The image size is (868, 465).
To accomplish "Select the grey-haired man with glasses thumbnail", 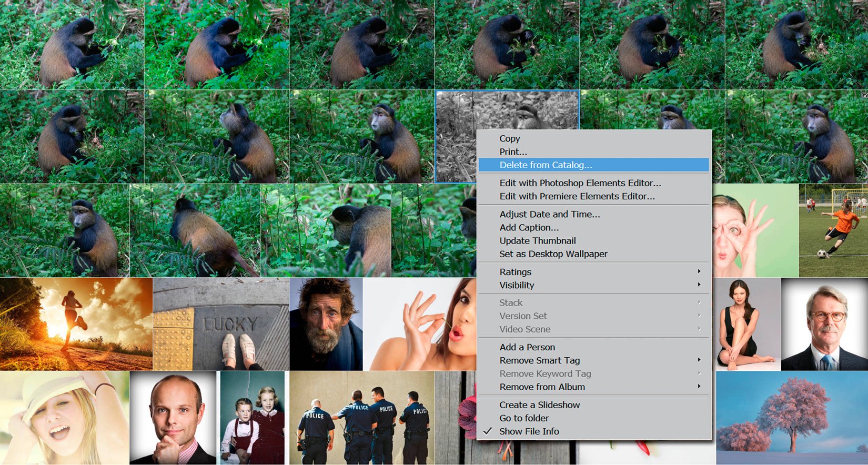I will coord(825,324).
